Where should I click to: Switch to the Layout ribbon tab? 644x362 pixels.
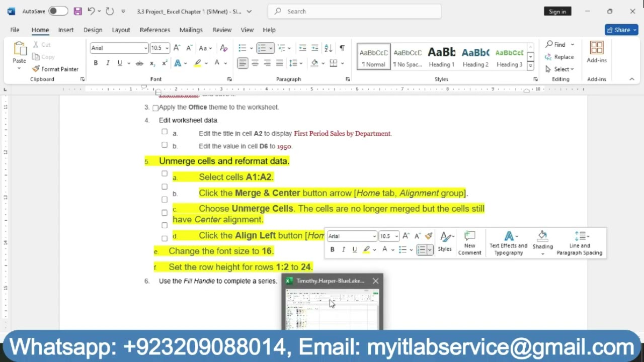click(x=121, y=30)
